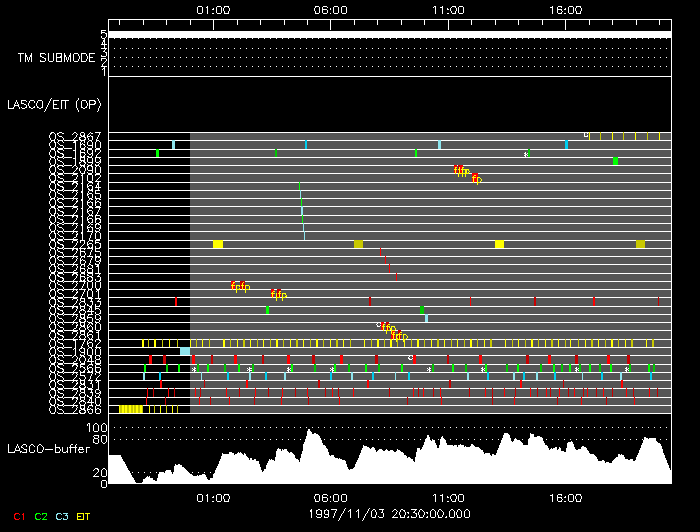This screenshot has width=700, height=532.
Task: Click the 01:00 tick label on top axis
Action: (x=214, y=9)
